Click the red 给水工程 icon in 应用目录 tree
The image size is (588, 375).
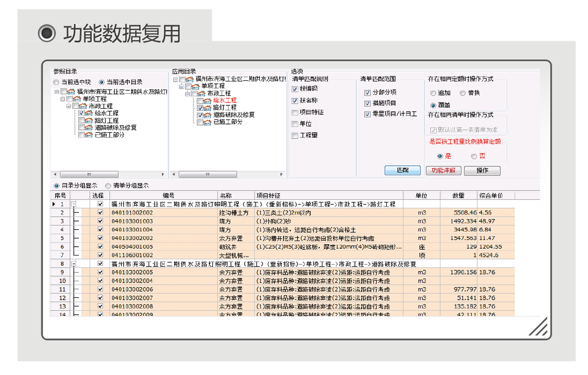(208, 100)
